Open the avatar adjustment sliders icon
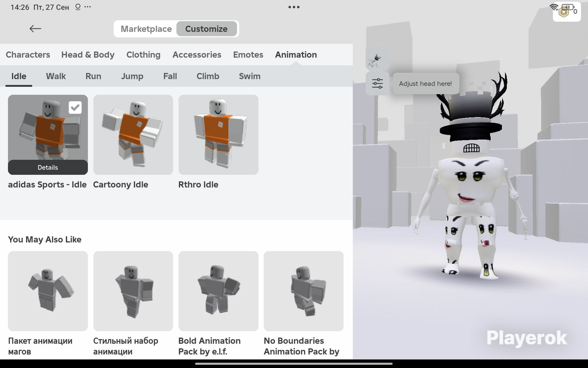The height and width of the screenshot is (368, 588). [x=377, y=84]
